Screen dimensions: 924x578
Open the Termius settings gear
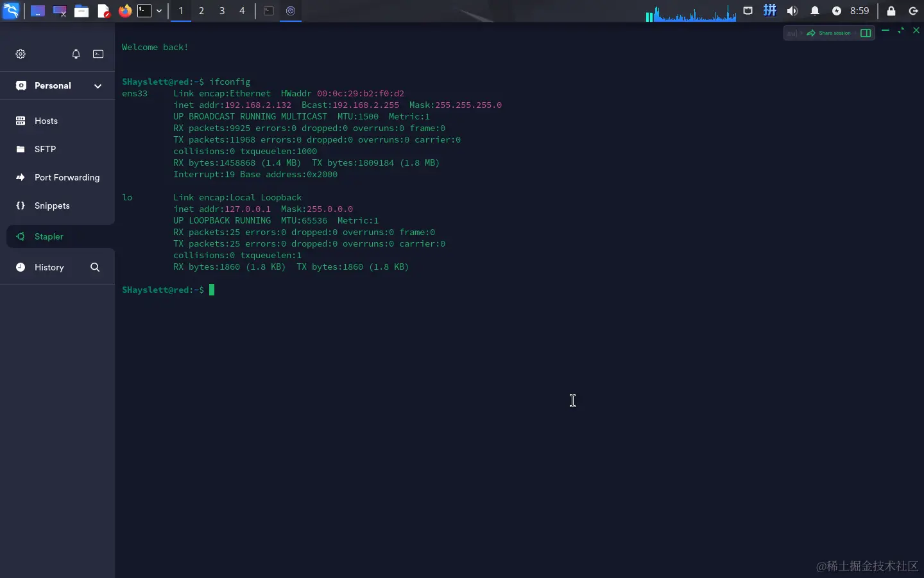pos(21,54)
